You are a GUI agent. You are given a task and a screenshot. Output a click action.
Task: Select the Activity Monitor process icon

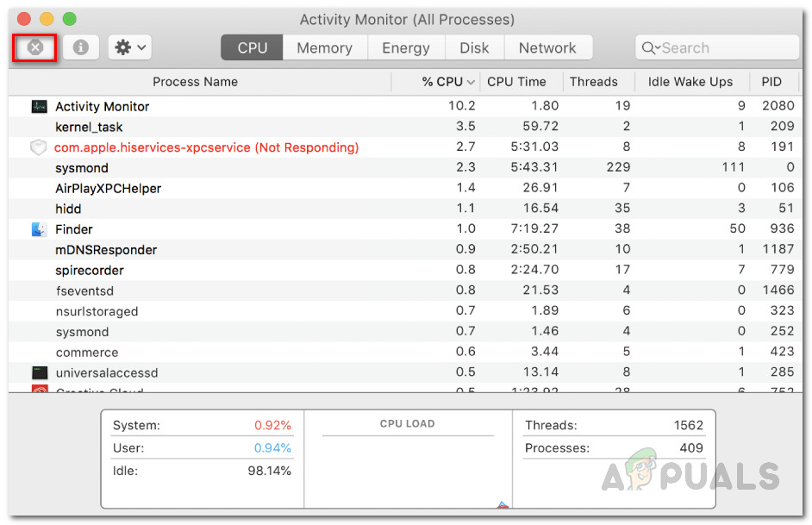coord(39,106)
